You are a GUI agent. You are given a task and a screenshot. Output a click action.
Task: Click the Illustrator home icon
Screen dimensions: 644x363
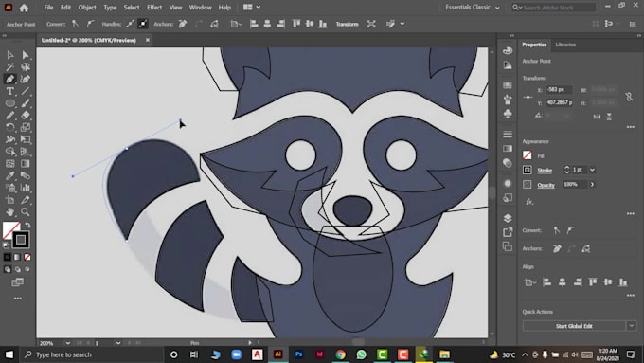(x=24, y=8)
